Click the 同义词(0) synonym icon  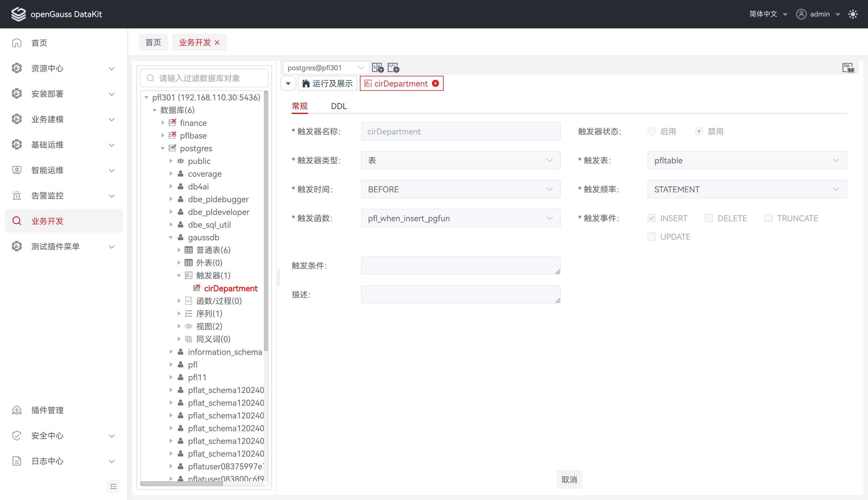[189, 339]
